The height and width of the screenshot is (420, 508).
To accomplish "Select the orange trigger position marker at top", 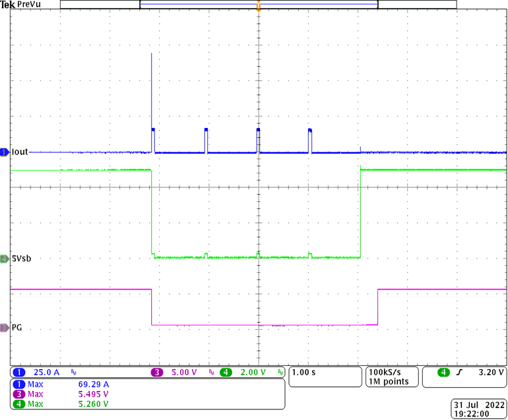I will (x=259, y=7).
